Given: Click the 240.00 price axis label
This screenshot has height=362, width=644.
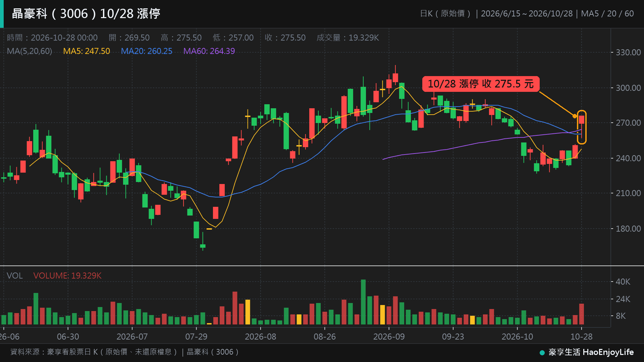Looking at the screenshot, I should (x=628, y=158).
